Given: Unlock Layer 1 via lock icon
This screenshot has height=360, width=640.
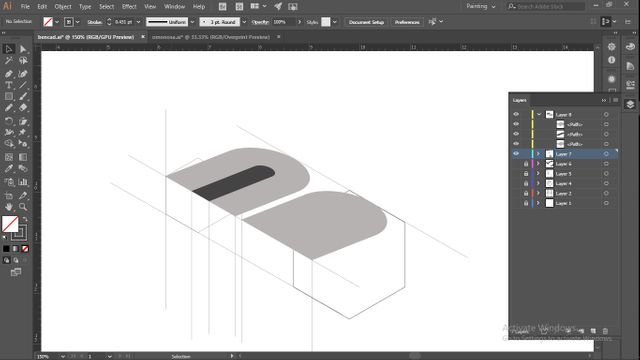Looking at the screenshot, I should click(526, 203).
